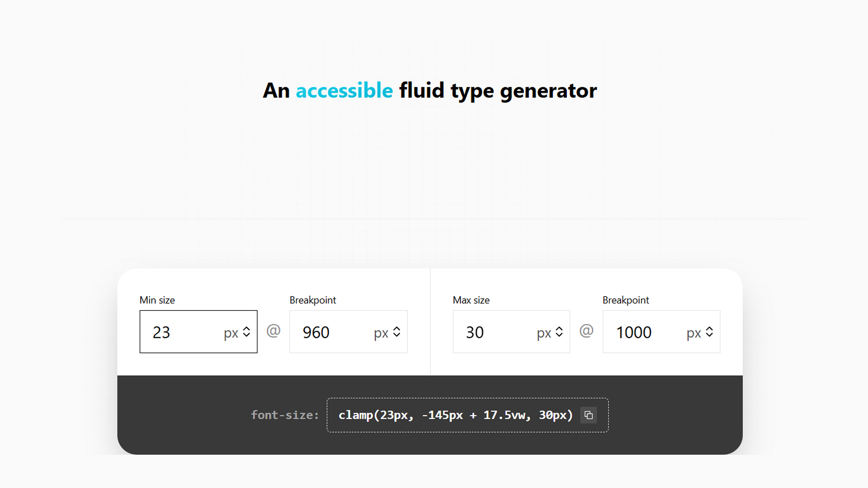Click the breakpoint field showing 960

331,332
